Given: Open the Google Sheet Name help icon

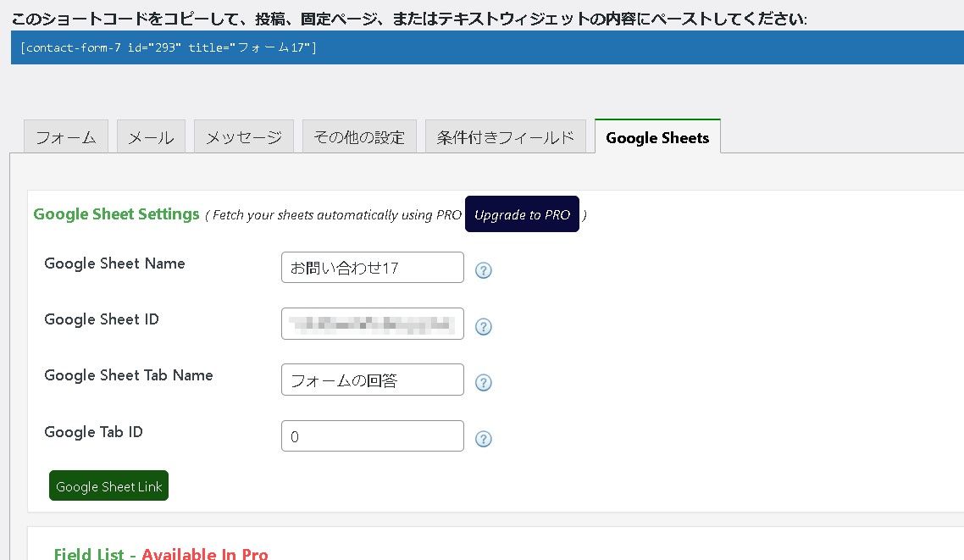Looking at the screenshot, I should coord(483,270).
